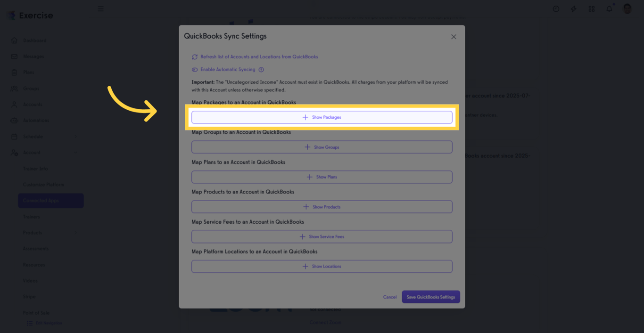
Task: Click the Cancel link in dialog
Action: coord(390,297)
